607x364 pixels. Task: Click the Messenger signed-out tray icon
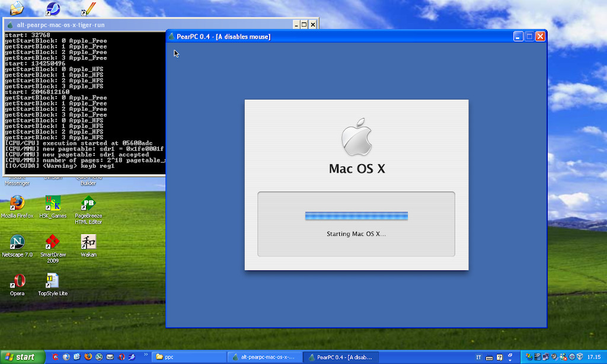[x=563, y=357]
